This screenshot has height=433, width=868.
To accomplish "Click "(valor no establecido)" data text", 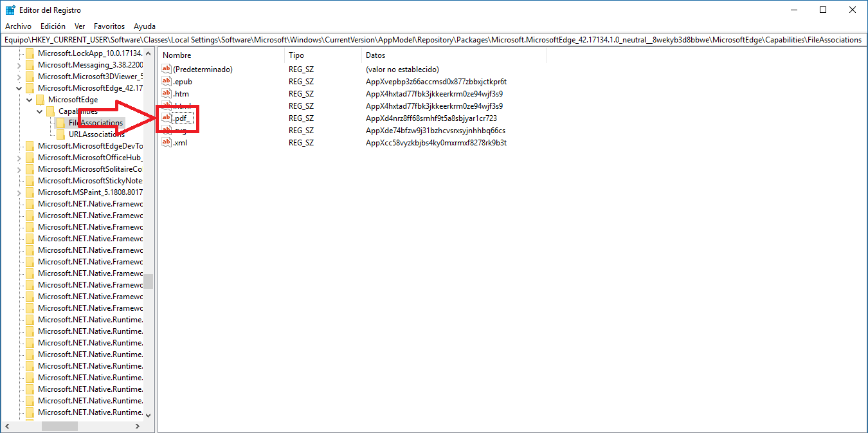I will pyautogui.click(x=402, y=69).
